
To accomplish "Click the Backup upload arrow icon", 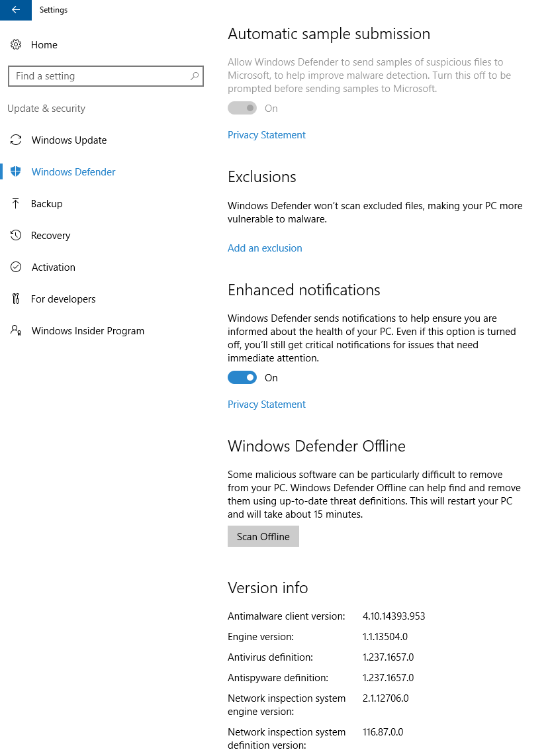I will point(16,204).
